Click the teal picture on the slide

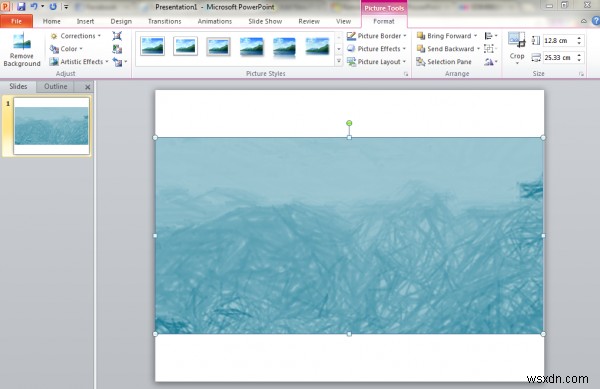pos(349,235)
